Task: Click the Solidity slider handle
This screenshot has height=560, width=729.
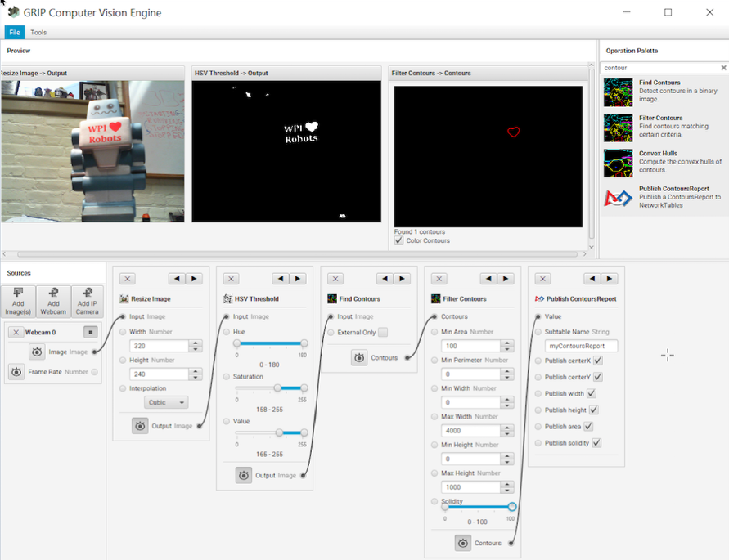Action: (511, 506)
